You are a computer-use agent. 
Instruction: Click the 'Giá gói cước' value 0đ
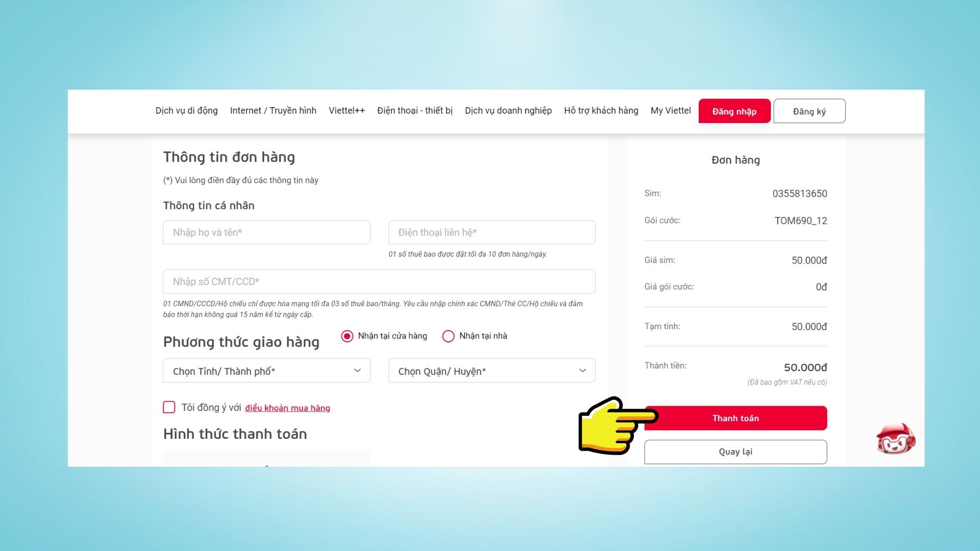821,287
